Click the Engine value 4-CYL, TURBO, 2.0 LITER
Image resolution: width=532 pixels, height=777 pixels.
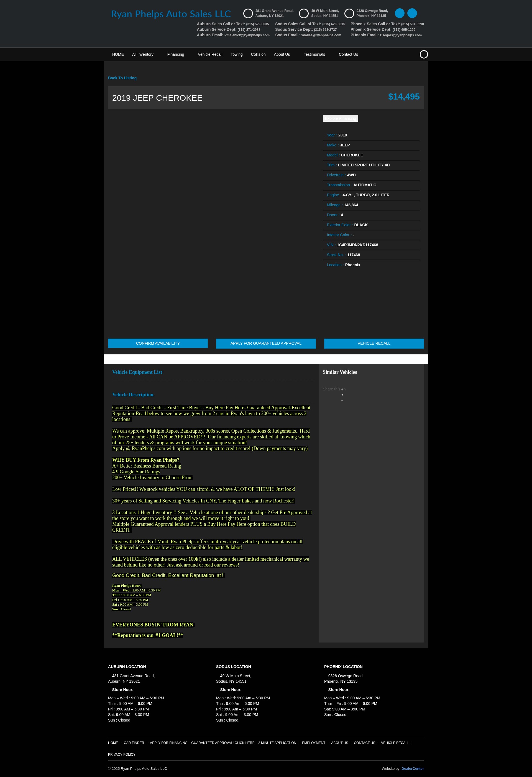pyautogui.click(x=366, y=195)
